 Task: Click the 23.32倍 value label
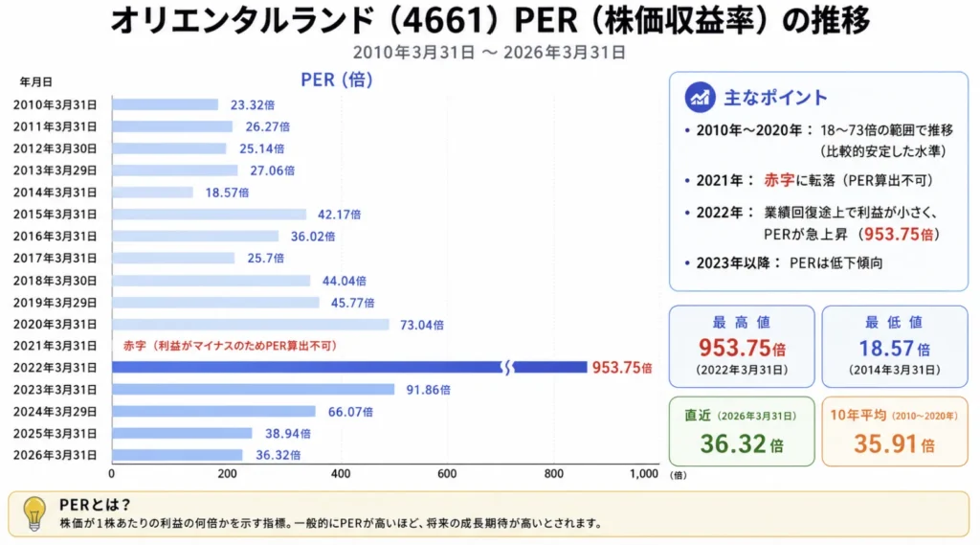pos(253,105)
